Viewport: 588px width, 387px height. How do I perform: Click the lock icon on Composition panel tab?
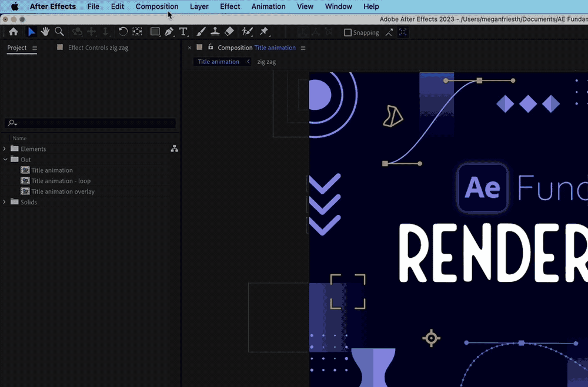pos(211,47)
